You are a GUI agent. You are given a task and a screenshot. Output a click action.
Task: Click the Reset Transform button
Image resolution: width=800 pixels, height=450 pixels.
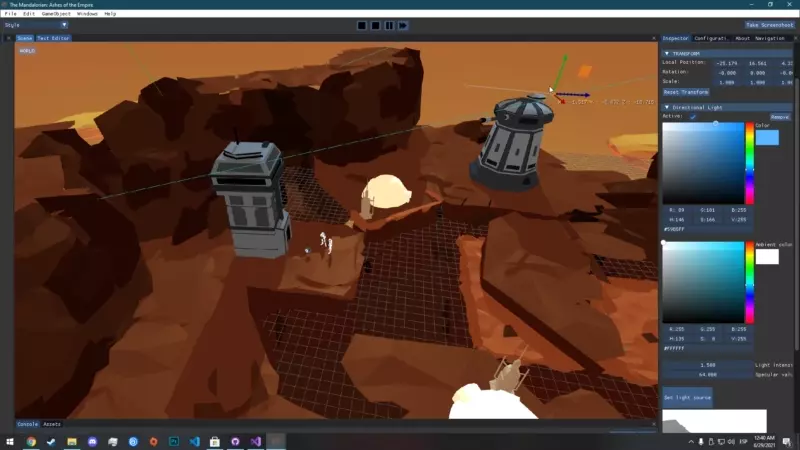click(x=686, y=92)
